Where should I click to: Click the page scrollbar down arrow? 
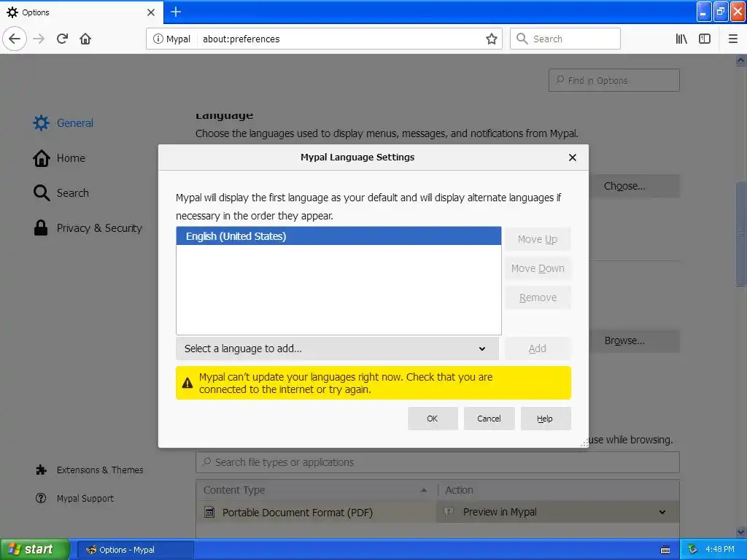[741, 532]
